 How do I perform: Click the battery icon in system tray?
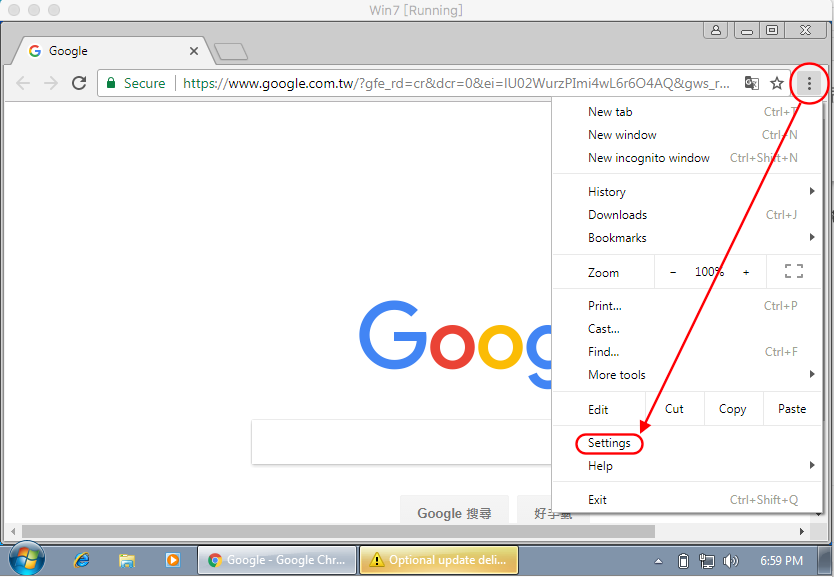click(x=683, y=561)
